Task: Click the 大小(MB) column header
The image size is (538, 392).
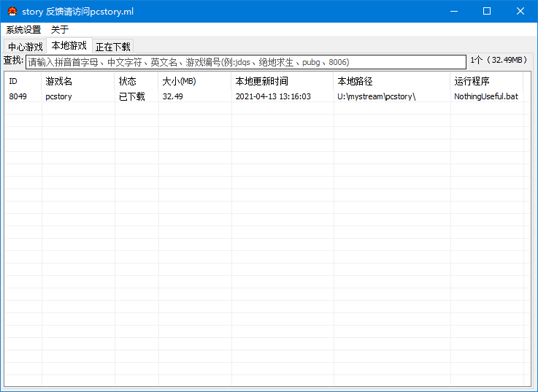Action: [194, 81]
